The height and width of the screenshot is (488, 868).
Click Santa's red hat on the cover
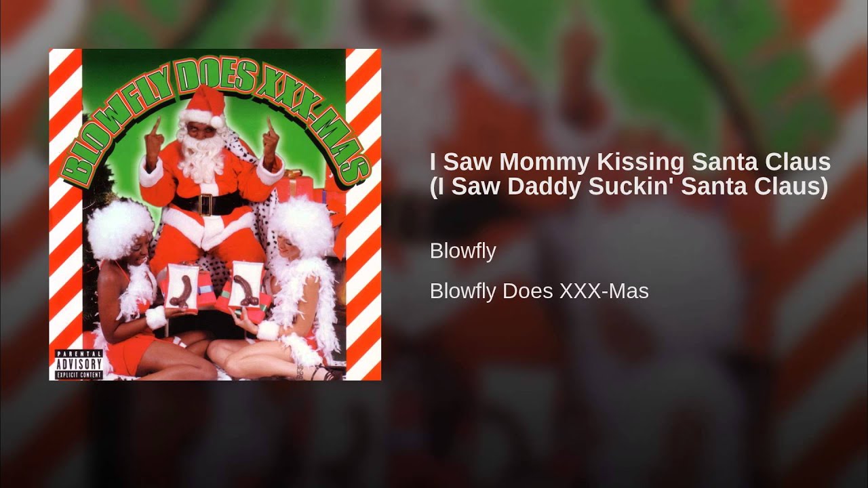point(204,106)
